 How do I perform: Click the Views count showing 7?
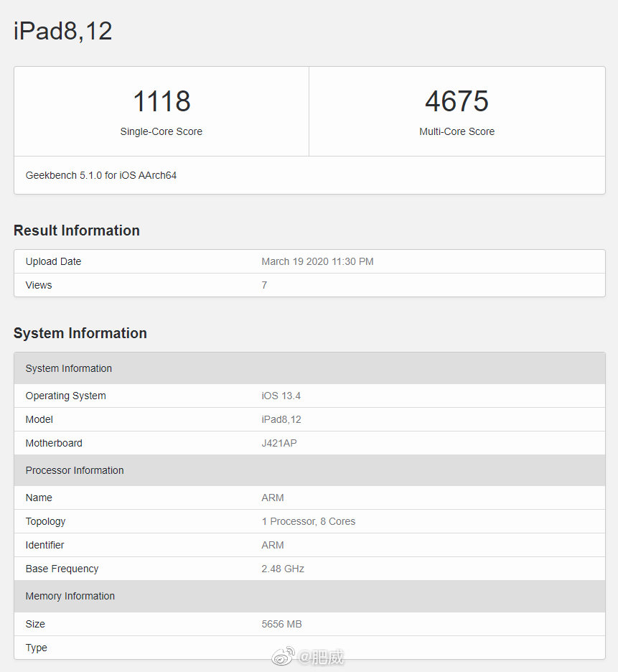click(263, 285)
